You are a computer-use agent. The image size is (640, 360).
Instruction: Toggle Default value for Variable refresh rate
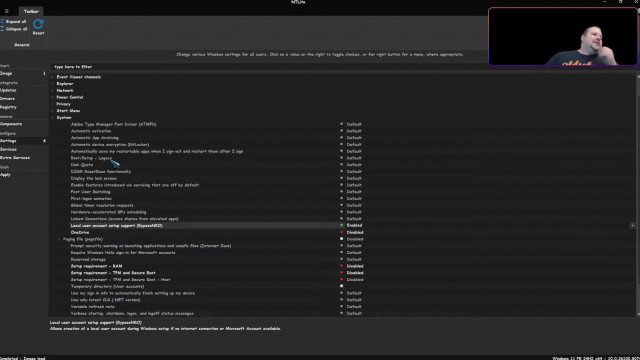click(x=354, y=307)
